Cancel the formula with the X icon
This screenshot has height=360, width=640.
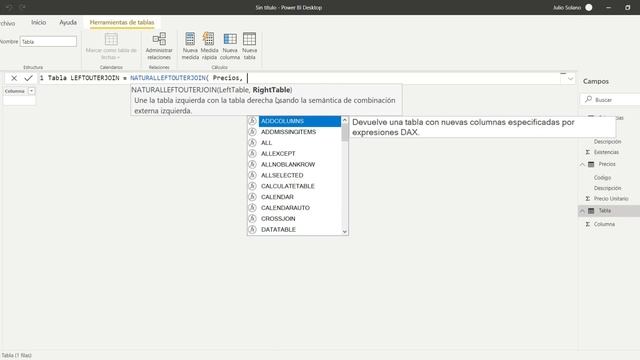(x=14, y=78)
